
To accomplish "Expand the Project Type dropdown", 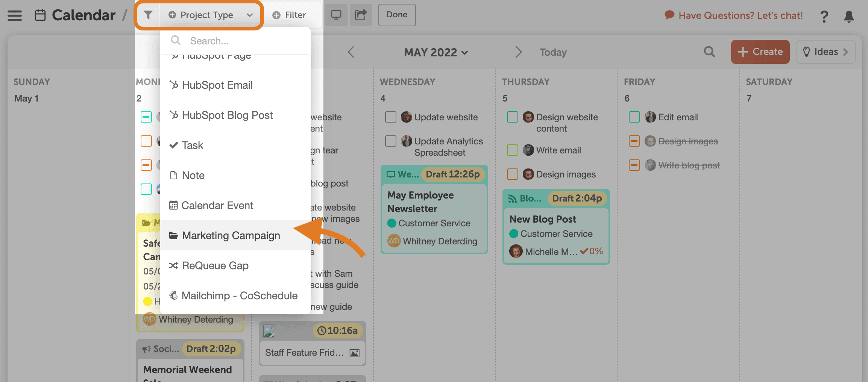I will [211, 15].
